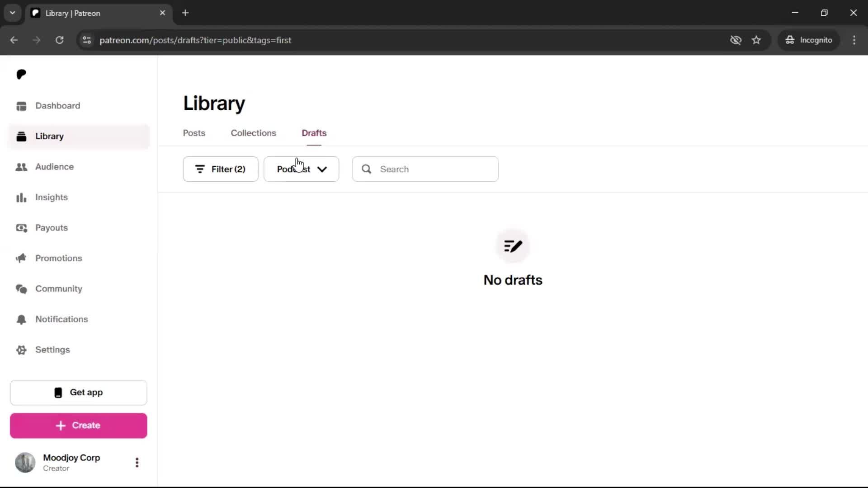Bookmark this page with the star icon
This screenshot has width=868, height=488.
pos(756,40)
